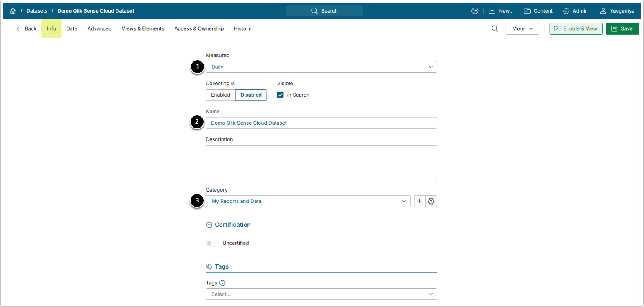Expand the Measured dropdown
This screenshot has height=307, width=644.
tap(321, 67)
